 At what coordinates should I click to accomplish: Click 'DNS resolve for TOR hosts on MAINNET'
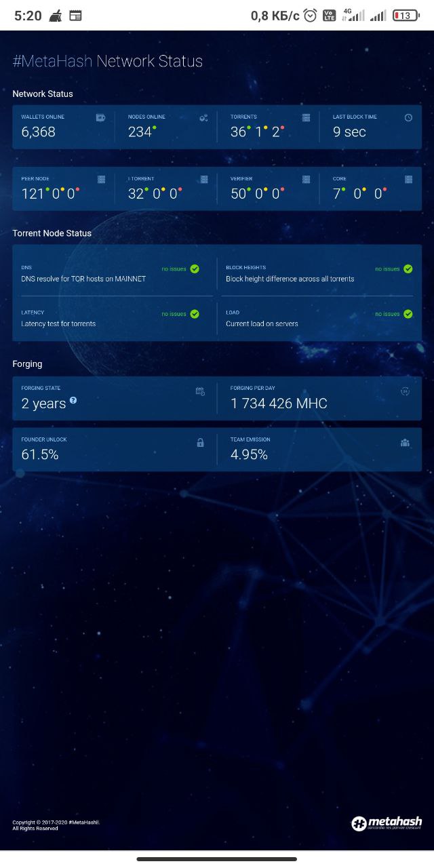pyautogui.click(x=83, y=279)
